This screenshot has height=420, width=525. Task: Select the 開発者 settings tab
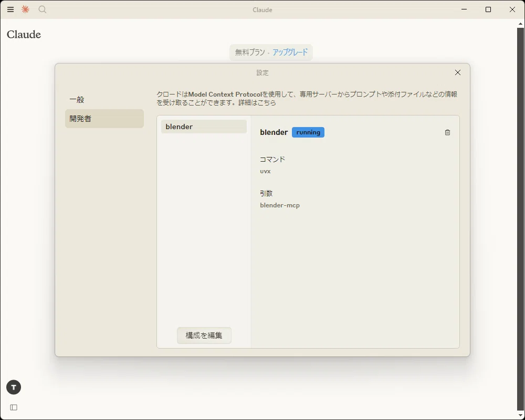[x=104, y=119]
